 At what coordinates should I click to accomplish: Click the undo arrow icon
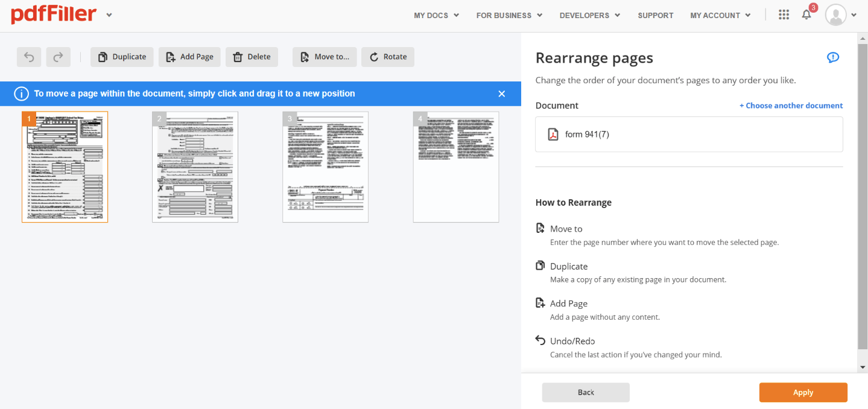(x=29, y=57)
